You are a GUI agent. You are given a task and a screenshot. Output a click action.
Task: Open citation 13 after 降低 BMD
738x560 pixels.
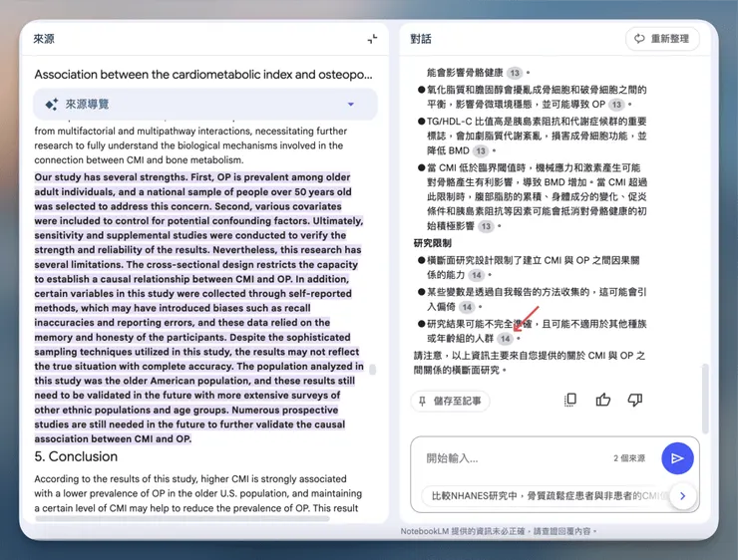coord(480,150)
